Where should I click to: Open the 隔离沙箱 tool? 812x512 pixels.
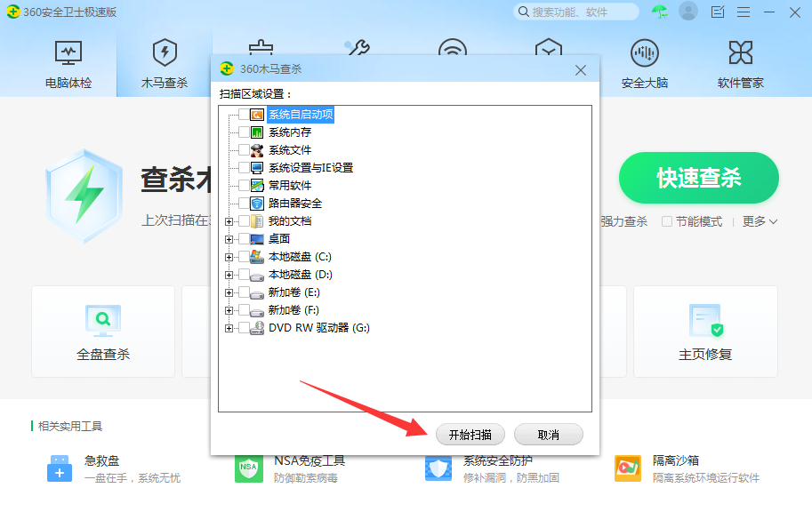[687, 468]
